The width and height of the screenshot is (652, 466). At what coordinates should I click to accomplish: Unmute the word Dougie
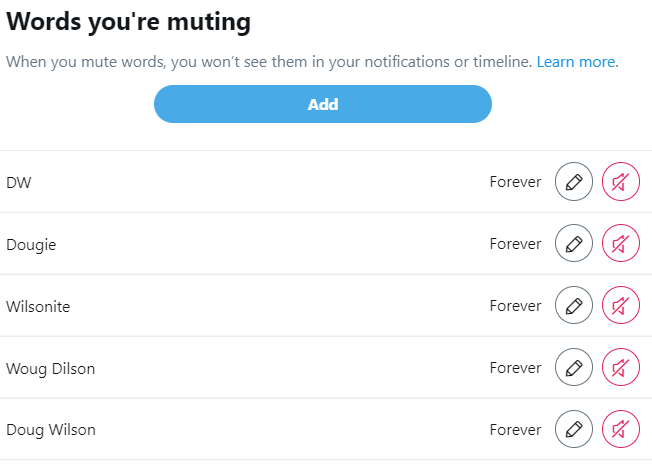621,243
